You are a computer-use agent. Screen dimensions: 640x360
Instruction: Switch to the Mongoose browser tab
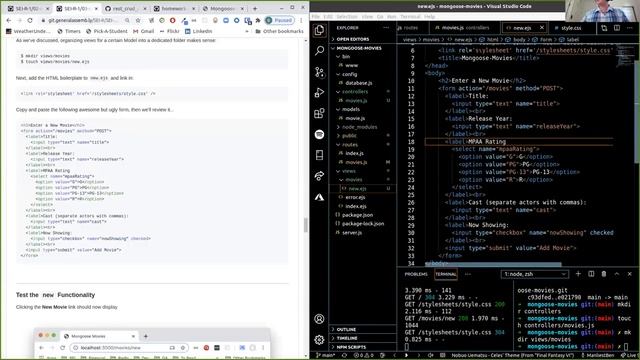coord(223,9)
